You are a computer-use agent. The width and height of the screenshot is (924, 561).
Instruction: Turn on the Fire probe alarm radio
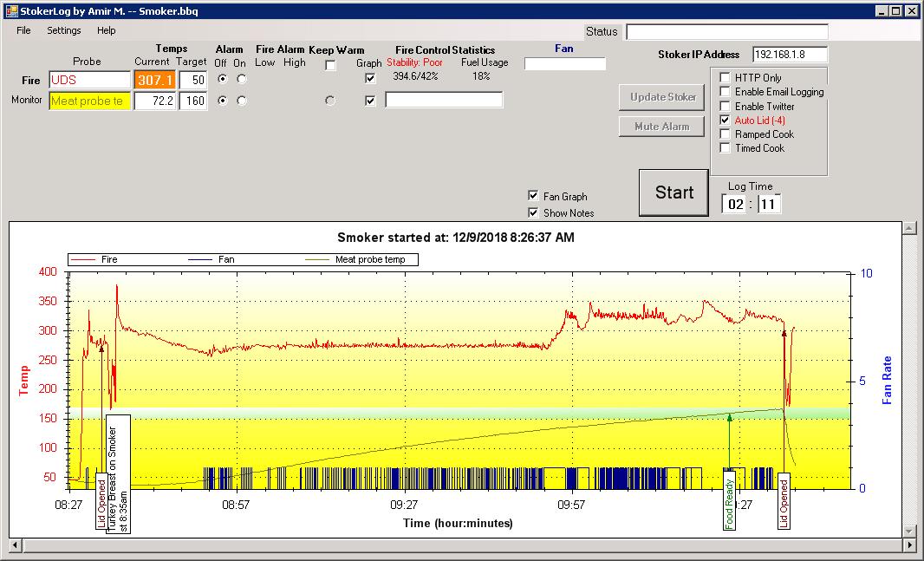[x=241, y=79]
